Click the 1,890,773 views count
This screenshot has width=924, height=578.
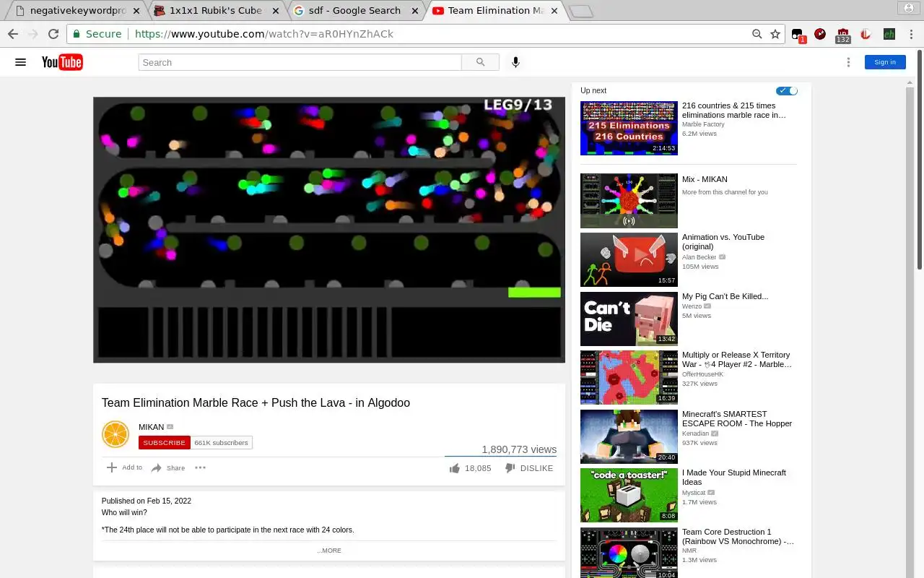[519, 449]
